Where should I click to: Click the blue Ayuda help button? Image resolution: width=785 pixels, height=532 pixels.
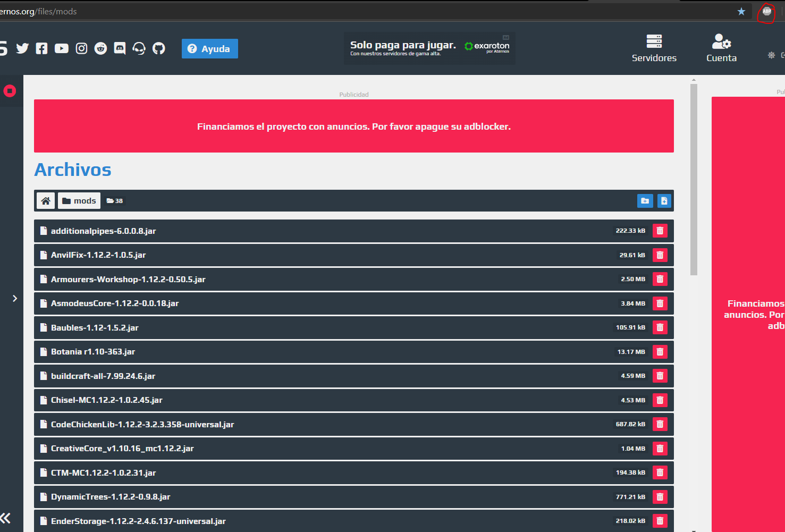coord(210,48)
